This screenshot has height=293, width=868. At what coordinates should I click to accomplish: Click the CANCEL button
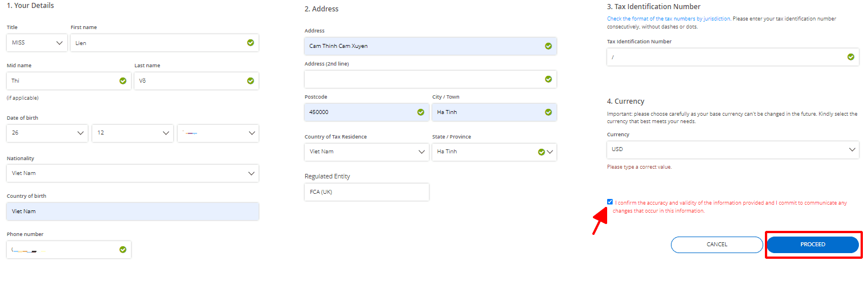pyautogui.click(x=717, y=245)
